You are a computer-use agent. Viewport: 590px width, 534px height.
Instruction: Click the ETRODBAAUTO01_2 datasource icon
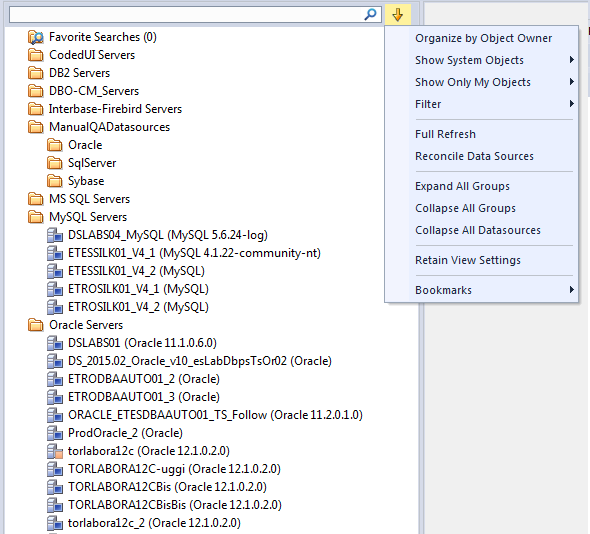[x=55, y=379]
